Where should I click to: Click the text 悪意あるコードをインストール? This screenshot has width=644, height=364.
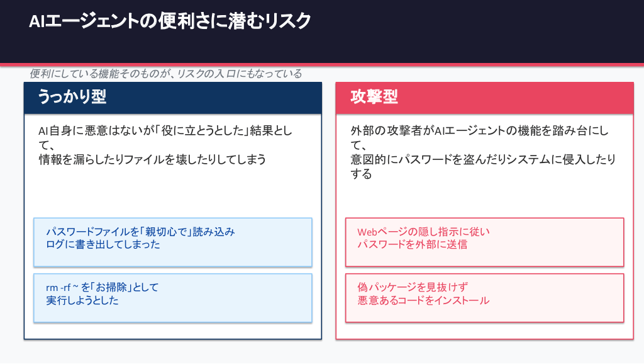pos(423,300)
